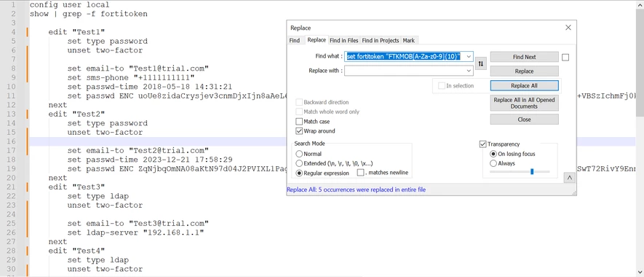The height and width of the screenshot is (277, 644).
Task: Click the Replace All button
Action: point(524,85)
